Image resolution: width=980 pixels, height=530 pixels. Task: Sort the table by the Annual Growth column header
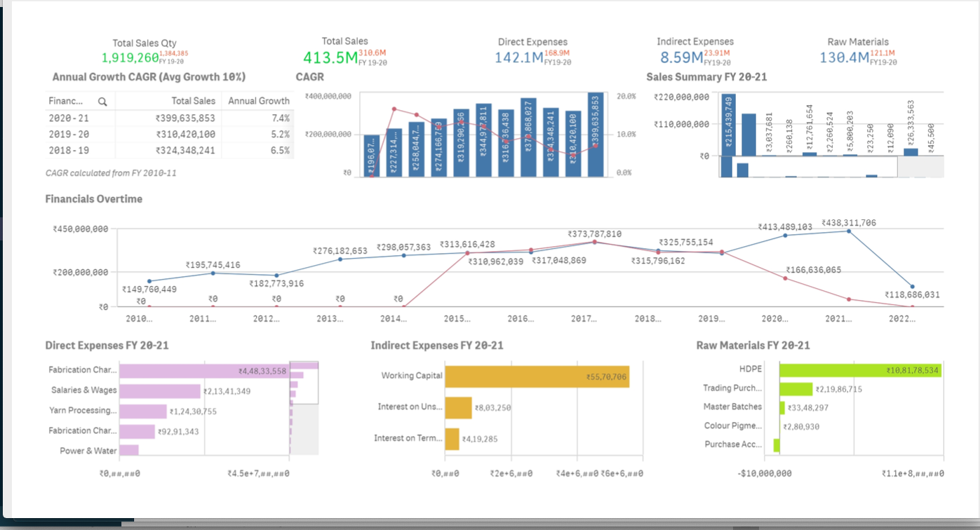point(259,101)
